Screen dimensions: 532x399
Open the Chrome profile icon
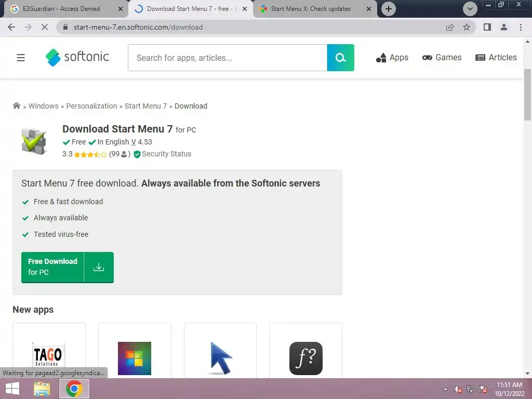pos(504,27)
